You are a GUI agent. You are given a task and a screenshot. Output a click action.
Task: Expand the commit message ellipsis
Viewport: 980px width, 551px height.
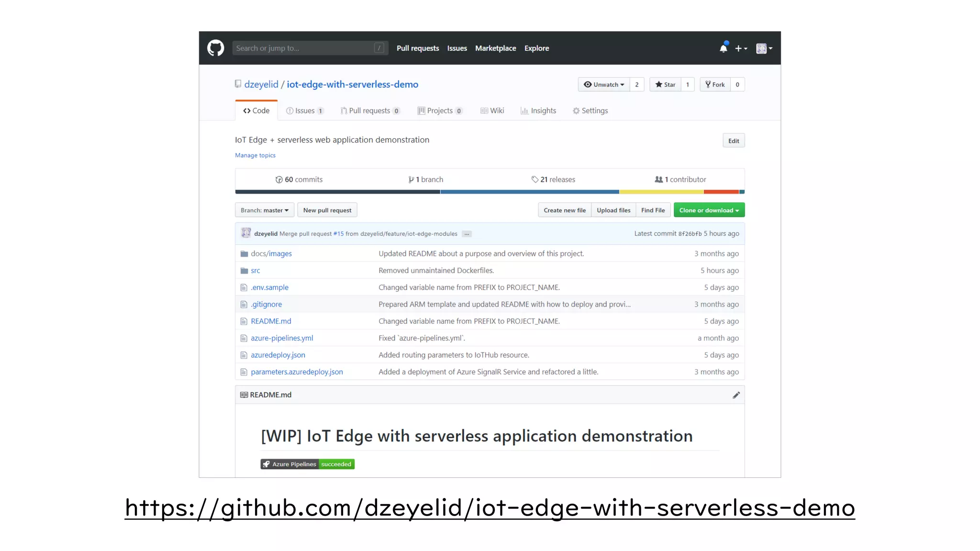(x=467, y=234)
